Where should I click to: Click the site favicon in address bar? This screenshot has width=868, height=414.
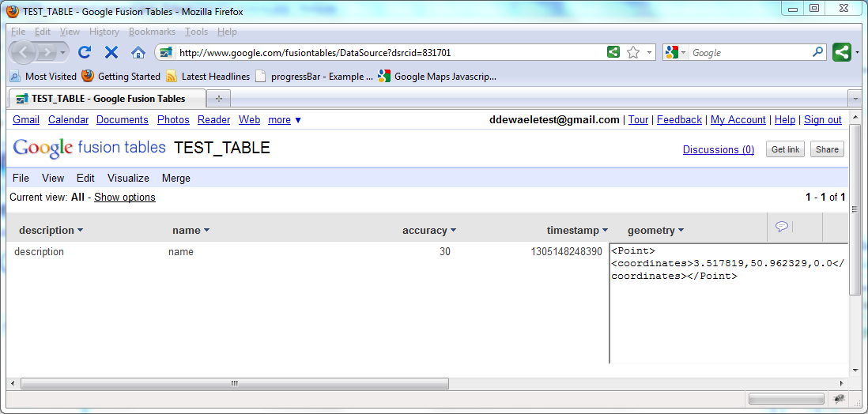click(x=165, y=53)
